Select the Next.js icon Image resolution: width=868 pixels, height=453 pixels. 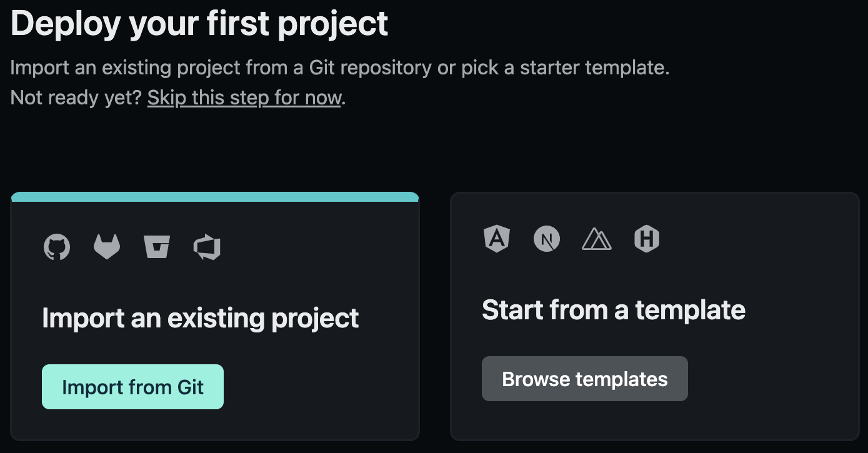coord(547,238)
